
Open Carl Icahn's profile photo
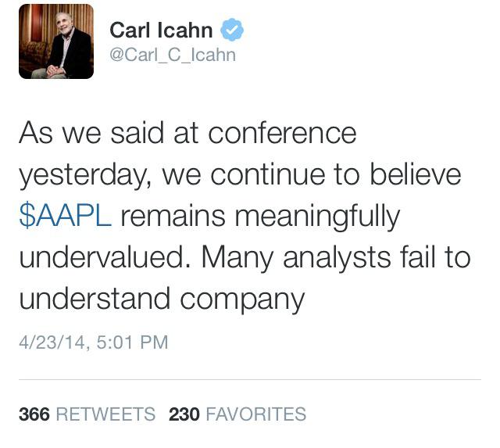click(x=56, y=41)
